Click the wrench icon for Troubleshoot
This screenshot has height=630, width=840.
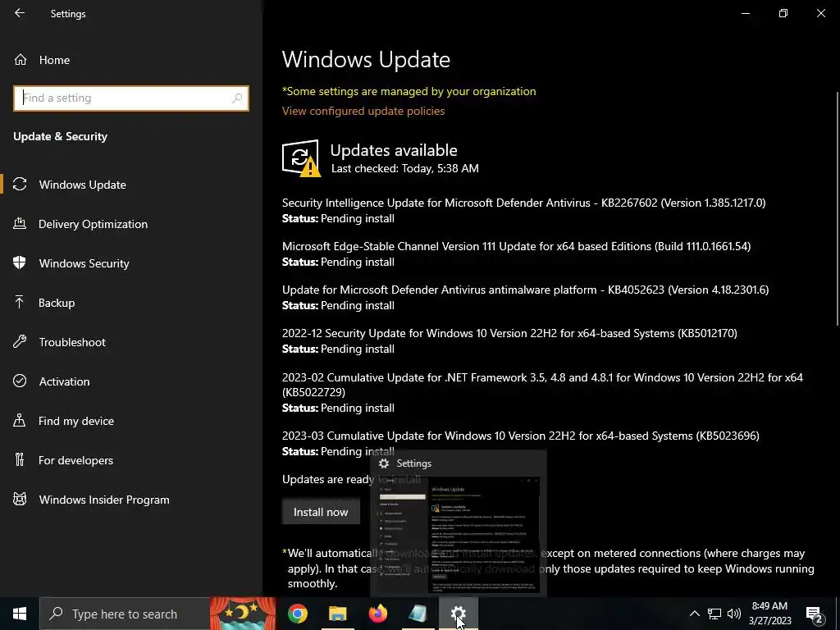pyautogui.click(x=20, y=341)
